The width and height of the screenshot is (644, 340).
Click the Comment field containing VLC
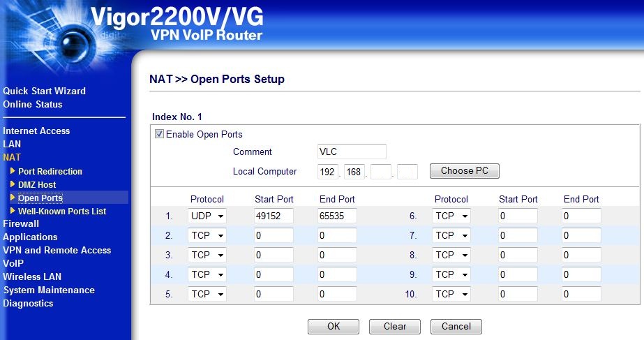(x=352, y=151)
